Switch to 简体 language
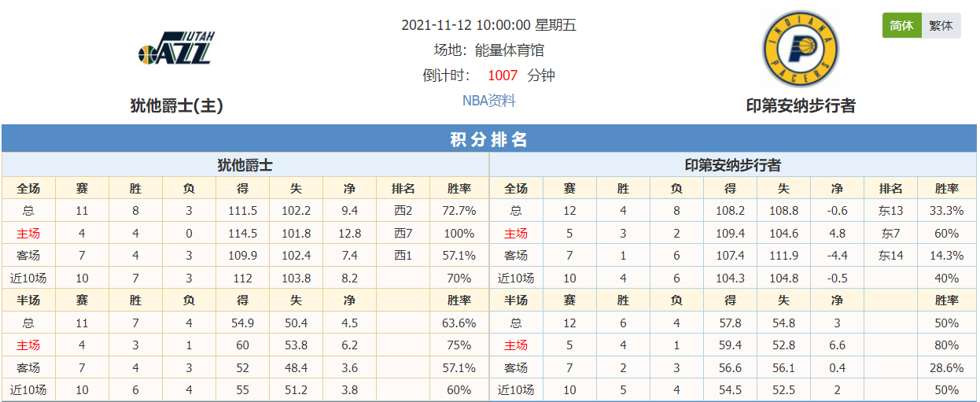980x402 pixels. pos(901,25)
